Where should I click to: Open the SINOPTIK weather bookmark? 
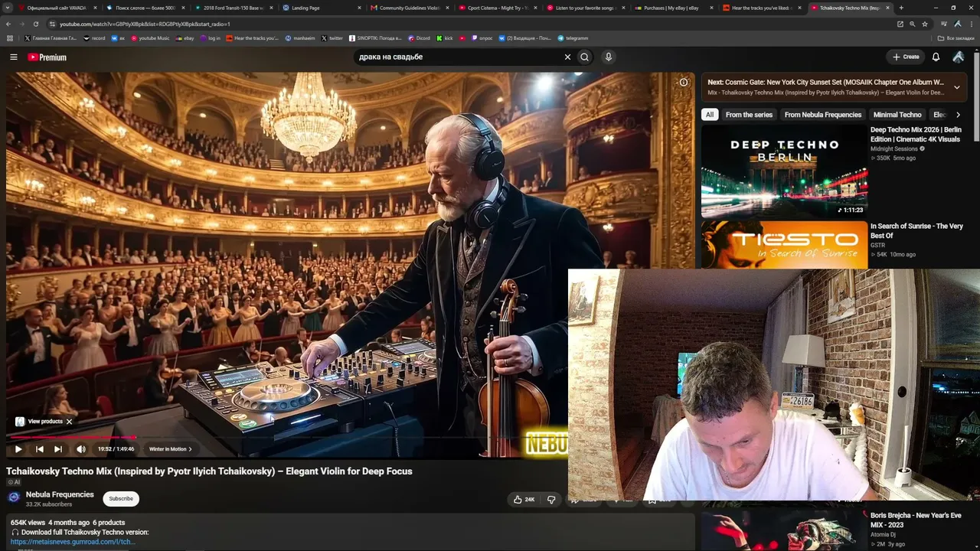(375, 38)
